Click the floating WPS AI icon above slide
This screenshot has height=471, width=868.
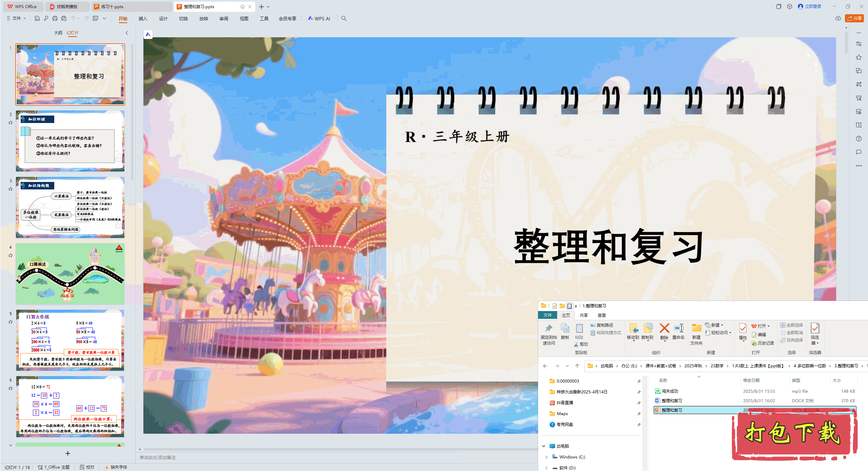point(148,34)
